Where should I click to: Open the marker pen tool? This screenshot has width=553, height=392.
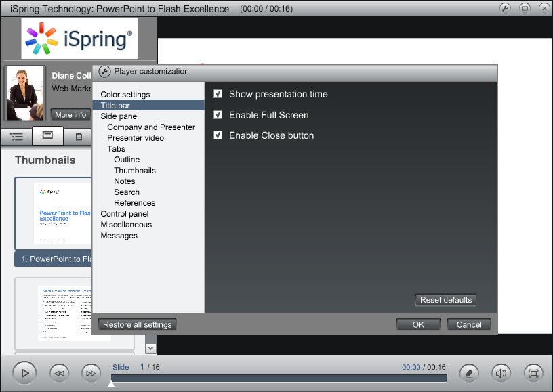[469, 373]
